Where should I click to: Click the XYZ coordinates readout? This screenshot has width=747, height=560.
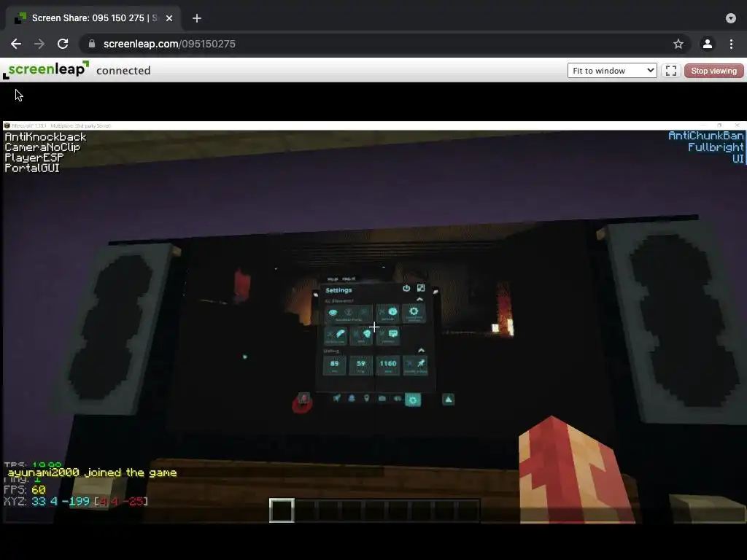(76, 501)
